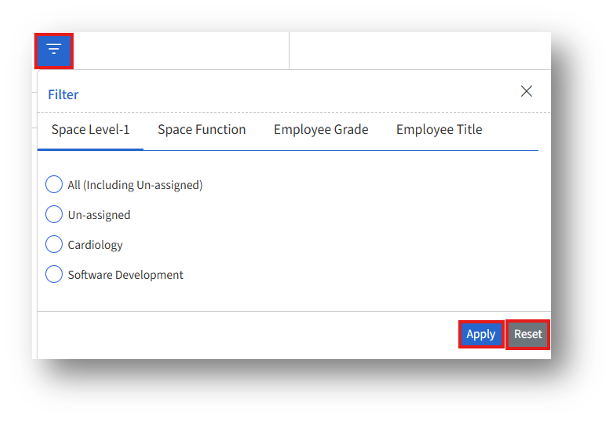Select the All (Including Un-assigned) radio button

pos(54,185)
